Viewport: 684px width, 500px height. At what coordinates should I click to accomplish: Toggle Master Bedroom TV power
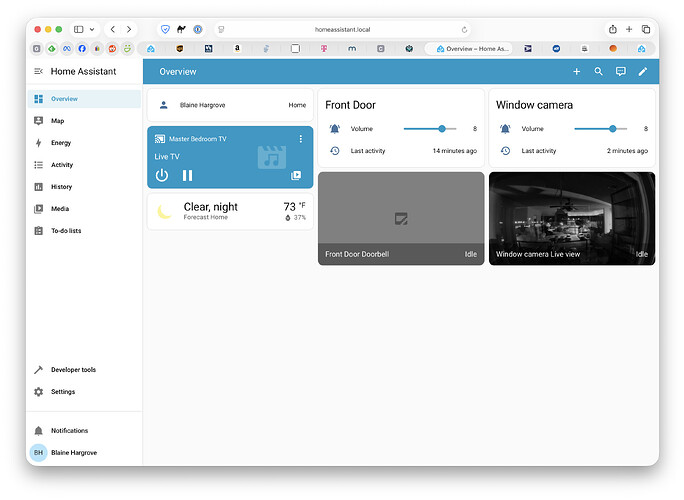pos(162,175)
